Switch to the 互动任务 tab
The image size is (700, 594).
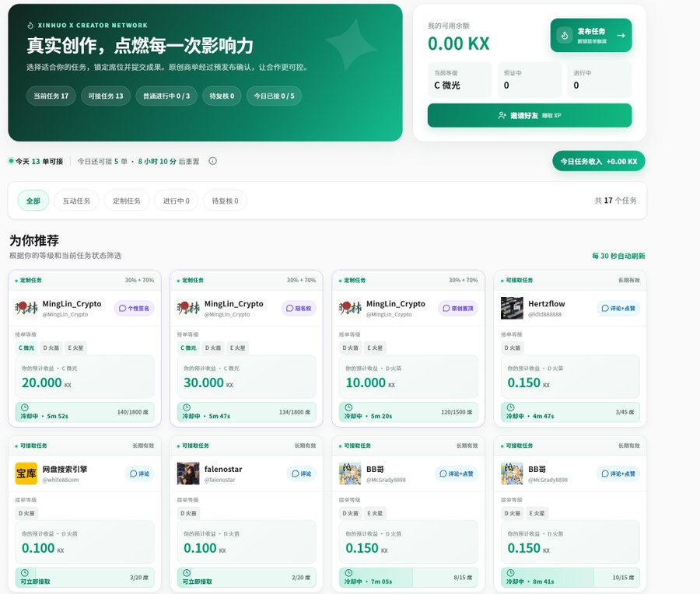pos(76,201)
